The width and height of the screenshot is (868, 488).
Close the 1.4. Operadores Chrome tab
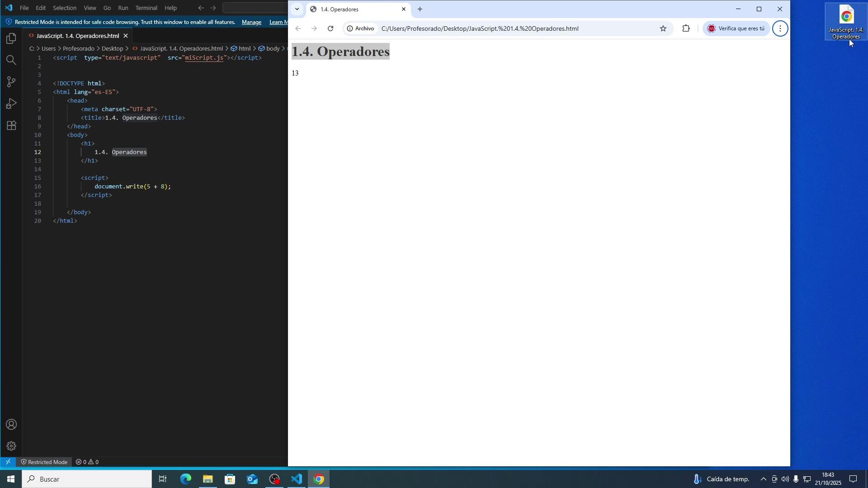(404, 9)
